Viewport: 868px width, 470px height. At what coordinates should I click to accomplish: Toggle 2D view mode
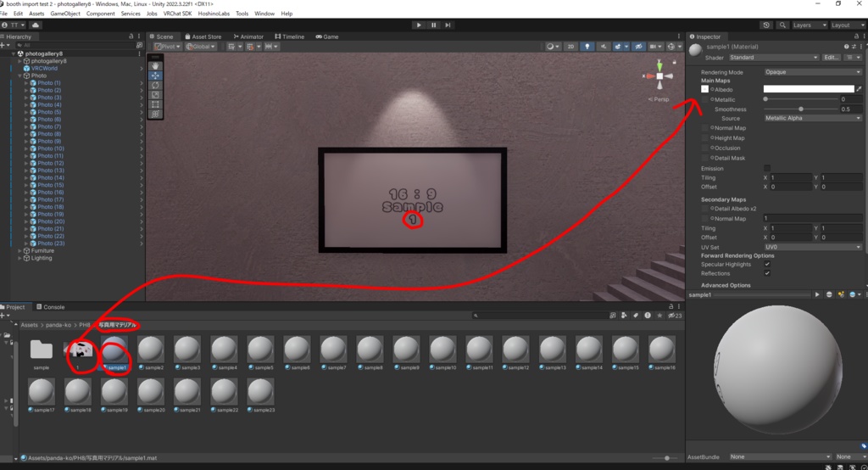click(570, 47)
